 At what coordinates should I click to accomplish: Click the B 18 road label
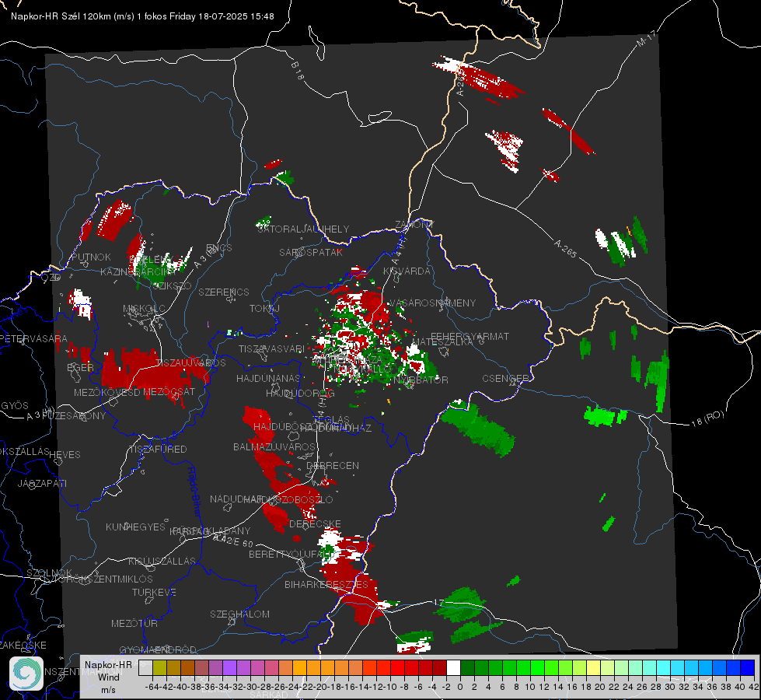coord(298,71)
